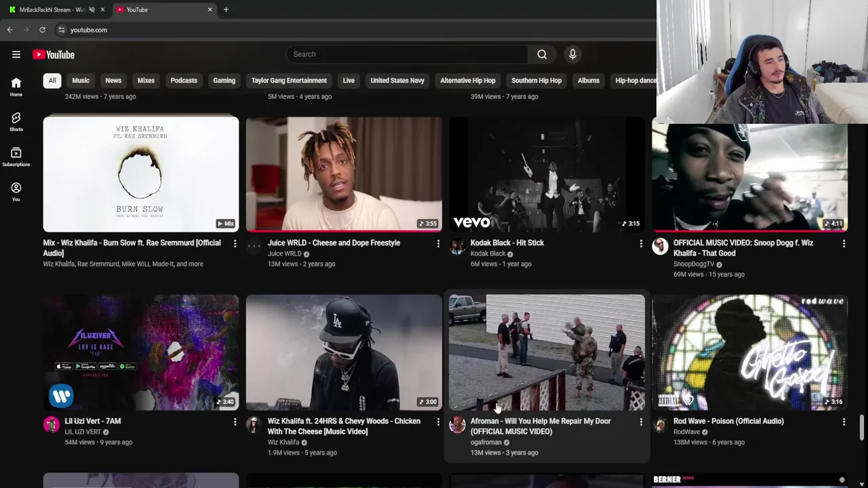This screenshot has width=868, height=488.
Task: Open the You page in sidebar
Action: tap(16, 192)
